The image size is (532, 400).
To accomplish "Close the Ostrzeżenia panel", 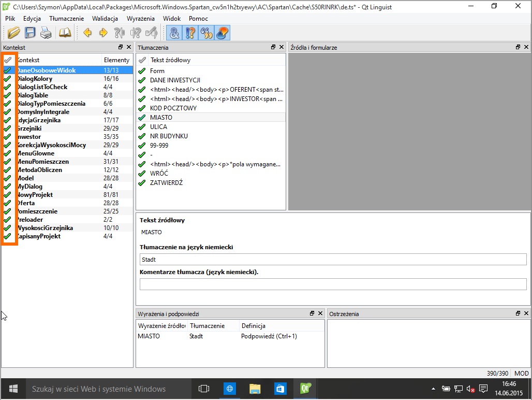I will (x=526, y=313).
